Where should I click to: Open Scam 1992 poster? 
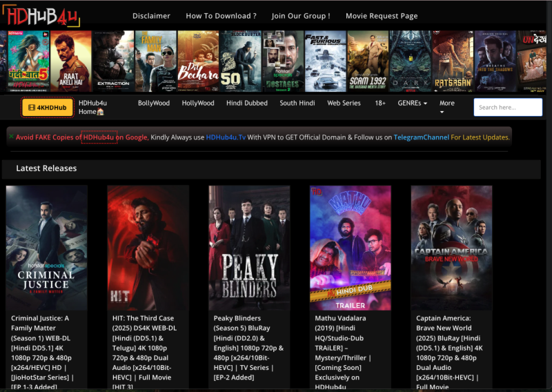coord(368,61)
